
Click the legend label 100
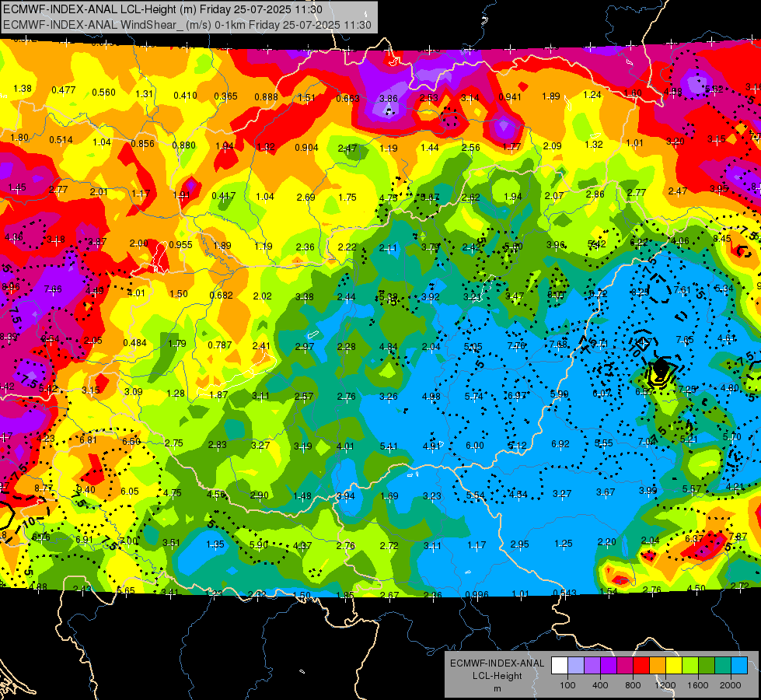click(x=567, y=685)
